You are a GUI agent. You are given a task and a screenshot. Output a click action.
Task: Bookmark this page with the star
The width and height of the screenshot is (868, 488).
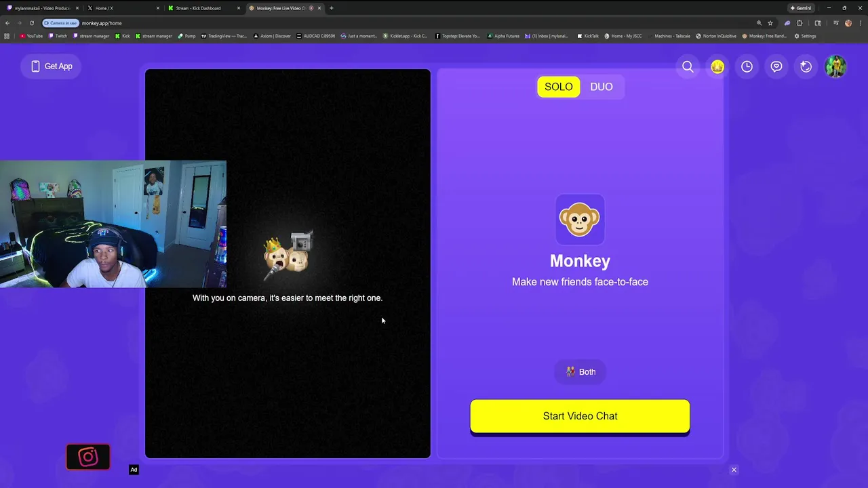click(x=770, y=23)
